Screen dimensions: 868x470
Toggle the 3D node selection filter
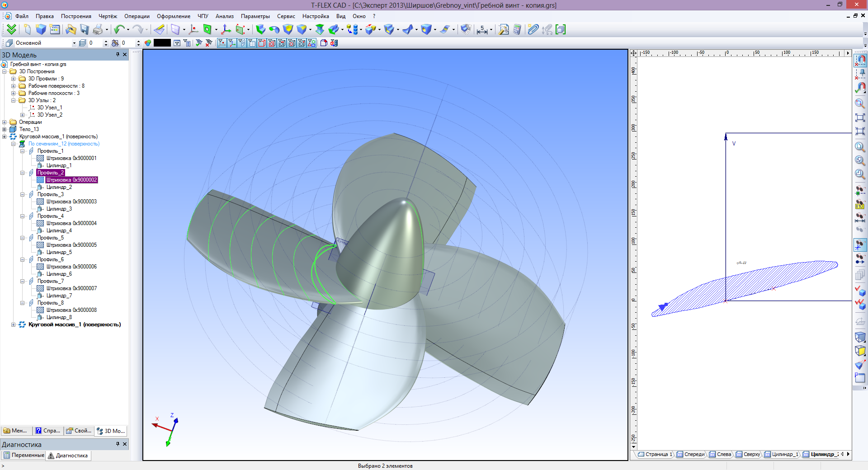pyautogui.click(x=222, y=43)
